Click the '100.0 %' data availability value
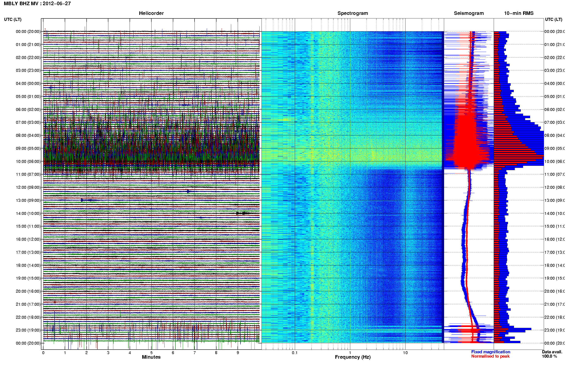 pyautogui.click(x=549, y=356)
